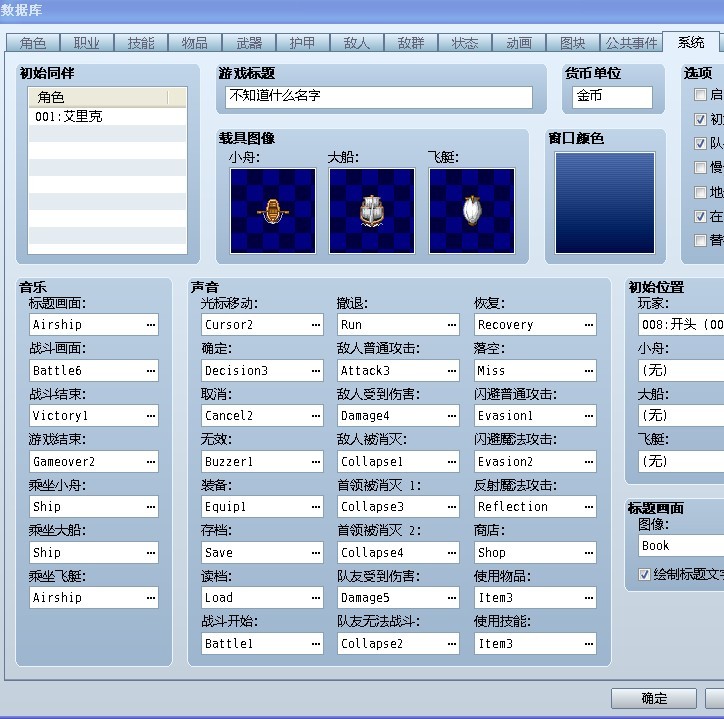Open sound picker for Cursor2
Viewport: 724px width, 719px height.
click(316, 325)
